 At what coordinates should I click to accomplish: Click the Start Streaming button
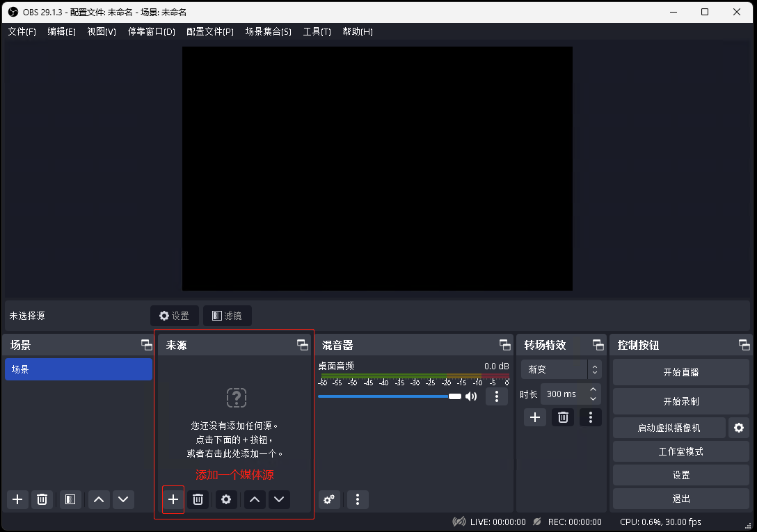pyautogui.click(x=680, y=372)
